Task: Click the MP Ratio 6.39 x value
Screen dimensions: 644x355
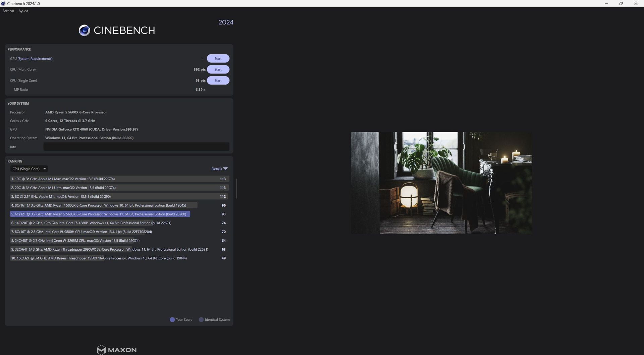Action: (x=201, y=90)
